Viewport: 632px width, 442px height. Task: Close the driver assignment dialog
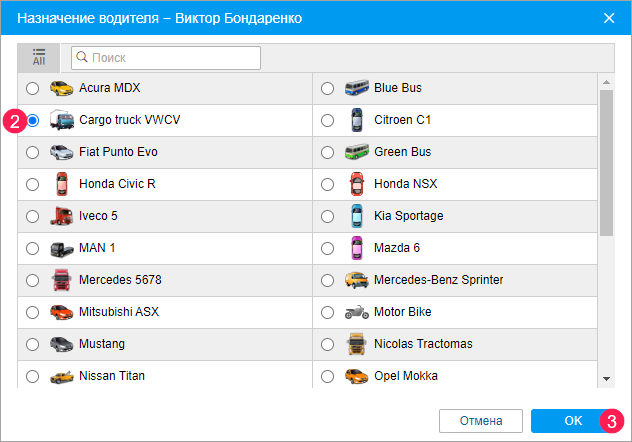609,18
